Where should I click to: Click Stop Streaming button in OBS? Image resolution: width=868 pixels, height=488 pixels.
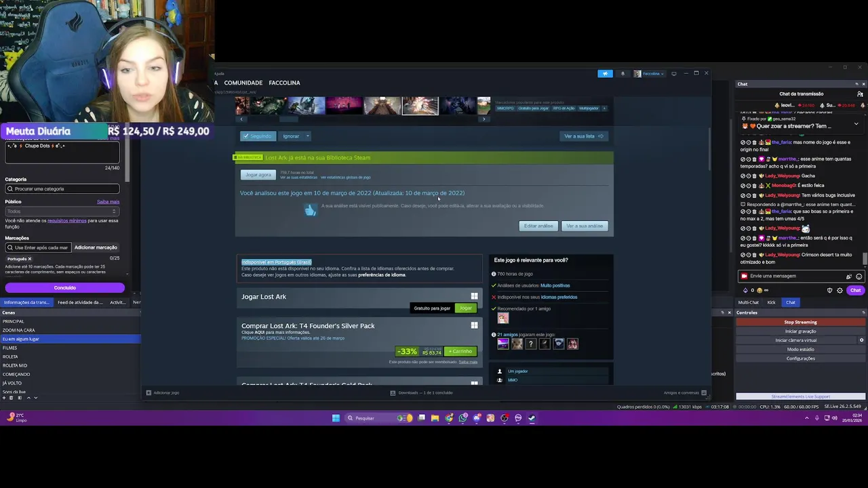(x=800, y=322)
